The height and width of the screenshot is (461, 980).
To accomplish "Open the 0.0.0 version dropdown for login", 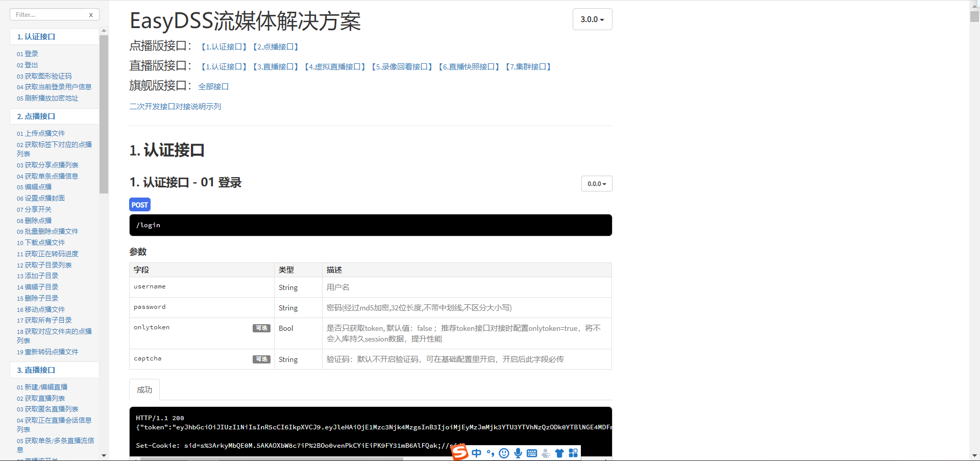I will click(597, 184).
